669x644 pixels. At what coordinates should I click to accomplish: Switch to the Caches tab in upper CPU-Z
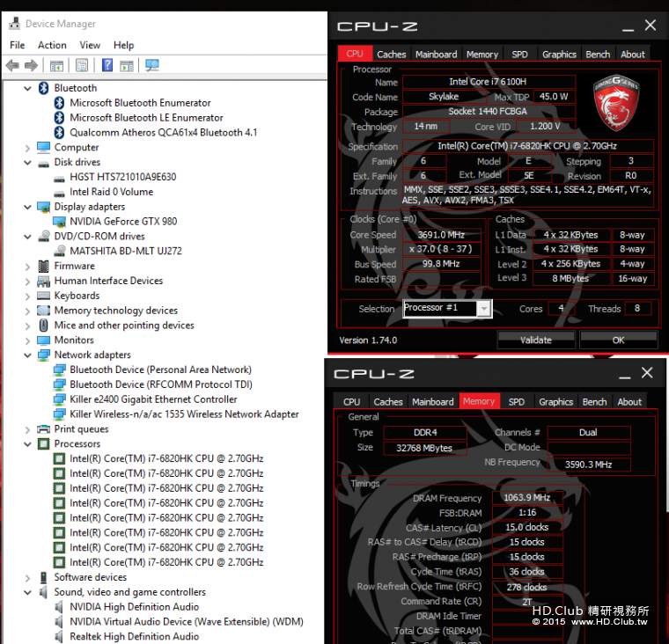tap(391, 55)
